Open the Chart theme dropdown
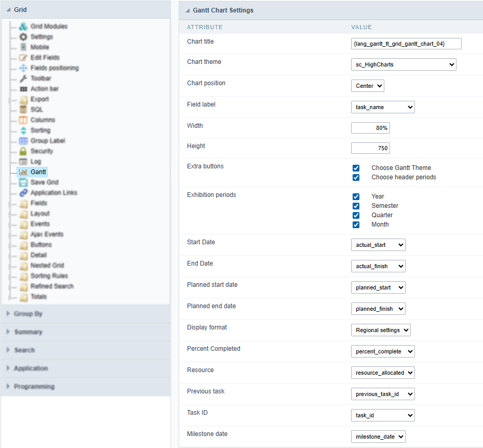483x448 pixels. pyautogui.click(x=404, y=64)
